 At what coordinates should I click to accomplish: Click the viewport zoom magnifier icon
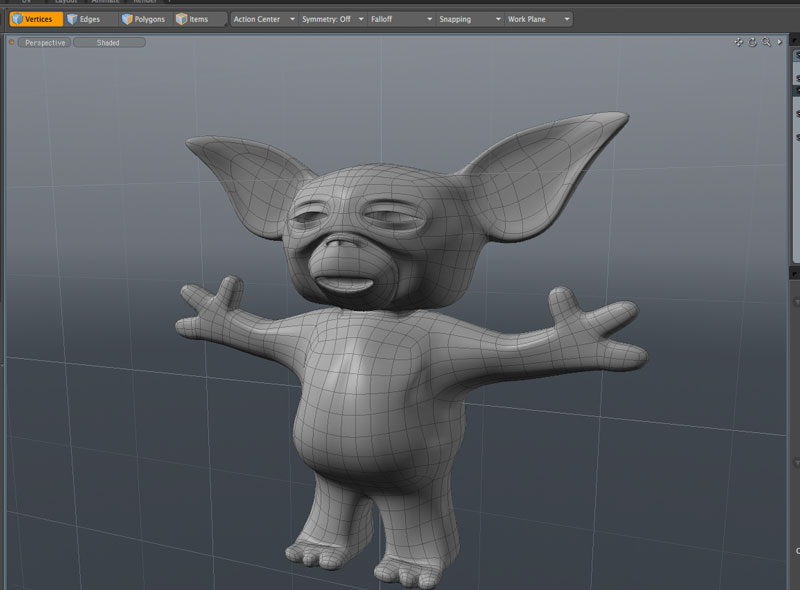pos(766,42)
